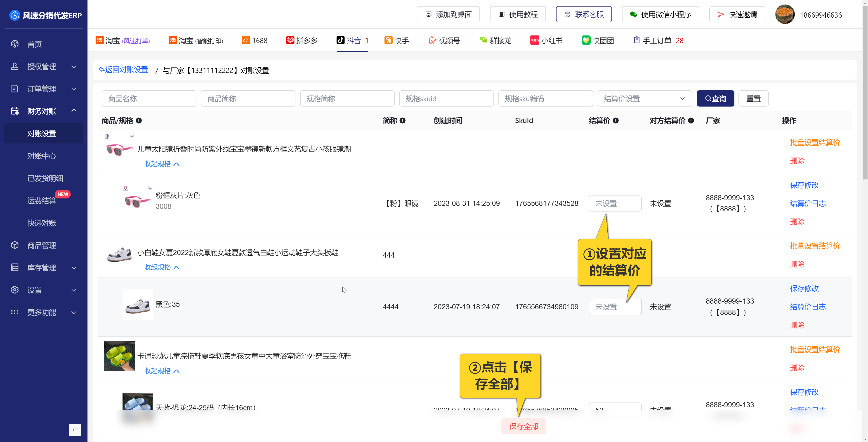868x442 pixels.
Task: Click the 保存全部 button
Action: click(523, 426)
